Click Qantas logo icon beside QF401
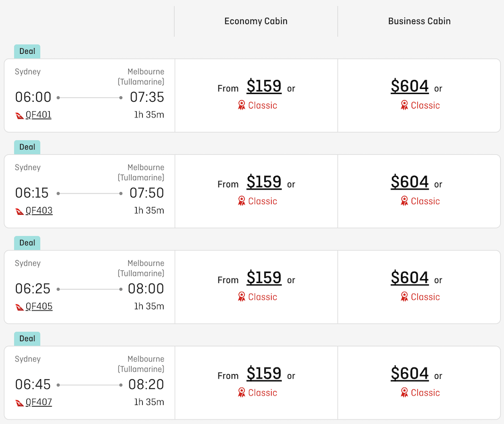 pyautogui.click(x=20, y=116)
